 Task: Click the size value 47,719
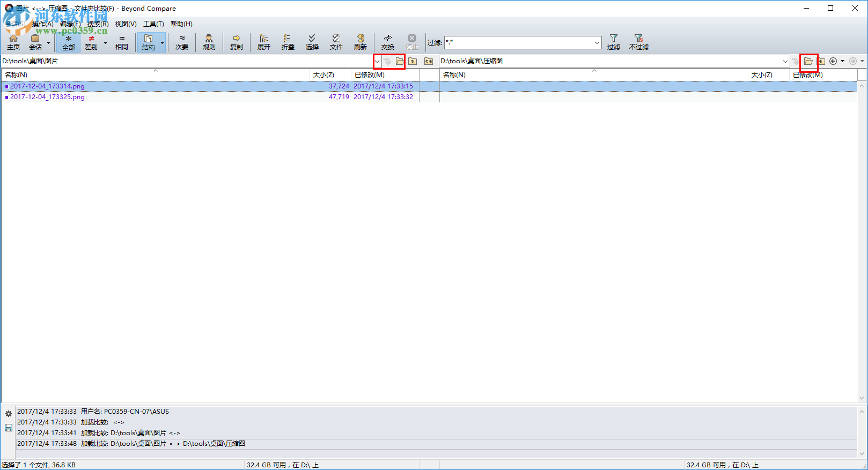339,97
